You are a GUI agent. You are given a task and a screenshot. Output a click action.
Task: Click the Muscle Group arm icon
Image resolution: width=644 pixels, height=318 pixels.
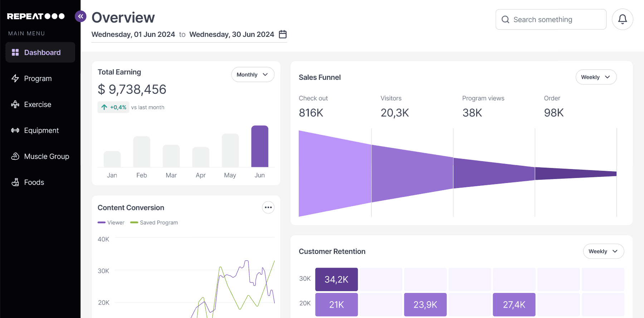[15, 156]
